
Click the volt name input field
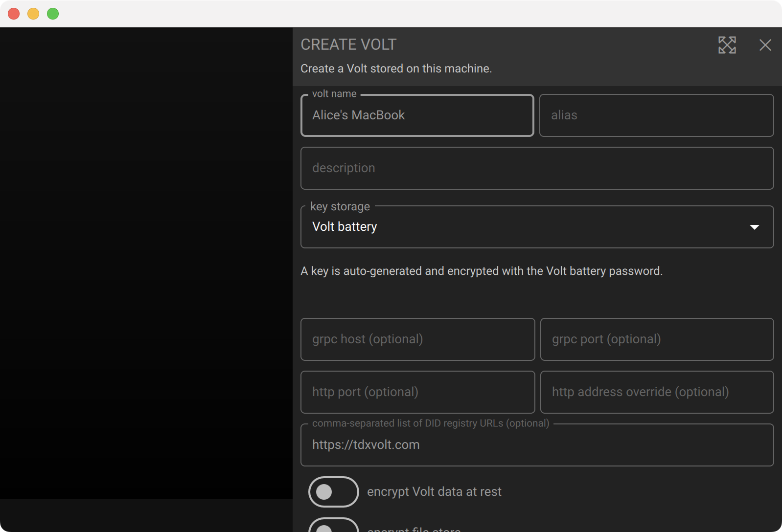click(x=417, y=115)
